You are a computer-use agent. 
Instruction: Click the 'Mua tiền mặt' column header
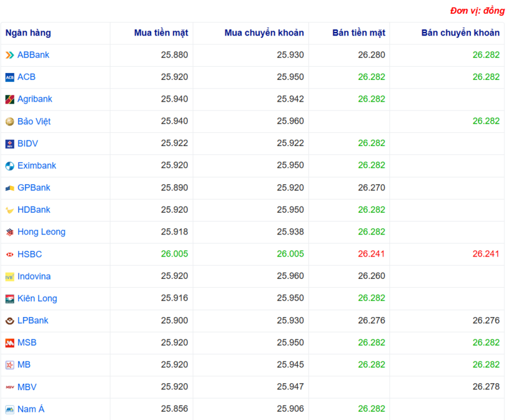click(x=160, y=33)
